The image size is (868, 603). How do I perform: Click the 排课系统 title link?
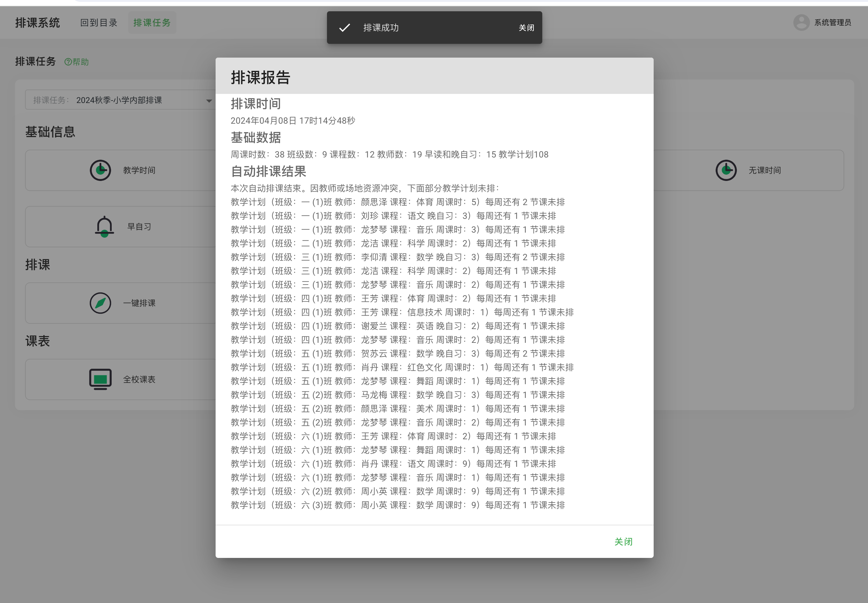(x=38, y=22)
